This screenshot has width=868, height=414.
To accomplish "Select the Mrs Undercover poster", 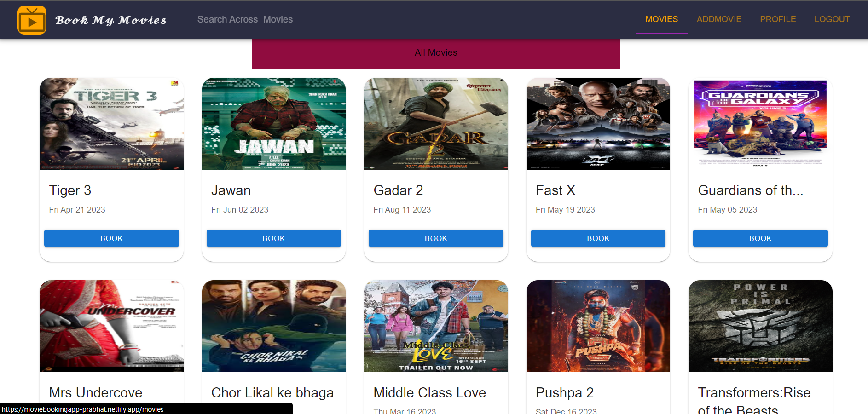I will 111,326.
